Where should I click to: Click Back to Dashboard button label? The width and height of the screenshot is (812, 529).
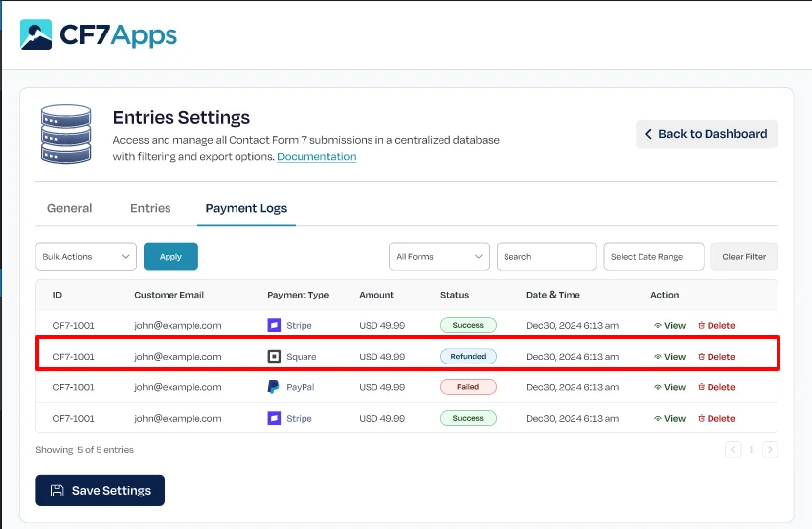712,134
